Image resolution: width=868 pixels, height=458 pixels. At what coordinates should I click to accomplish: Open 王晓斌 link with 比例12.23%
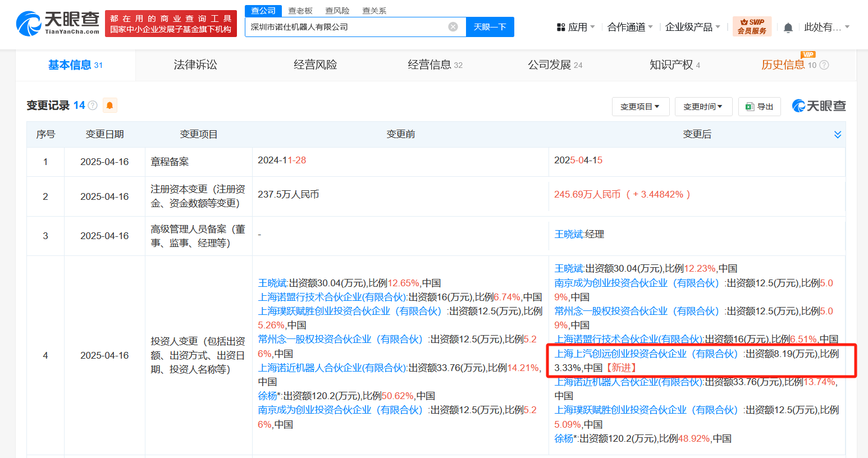(x=569, y=269)
